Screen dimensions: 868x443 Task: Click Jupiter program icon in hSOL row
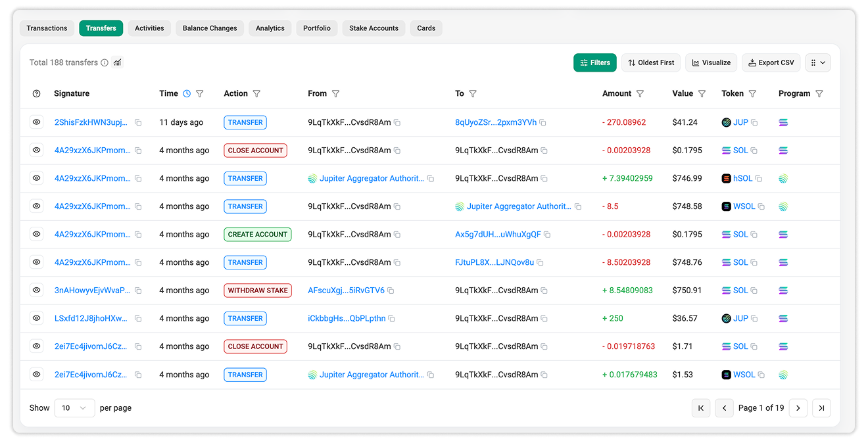coord(783,178)
